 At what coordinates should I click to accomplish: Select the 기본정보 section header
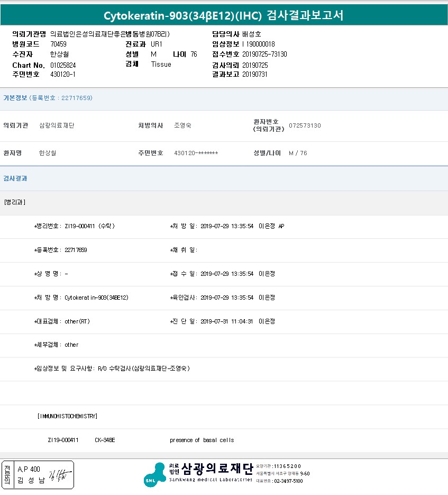point(15,98)
